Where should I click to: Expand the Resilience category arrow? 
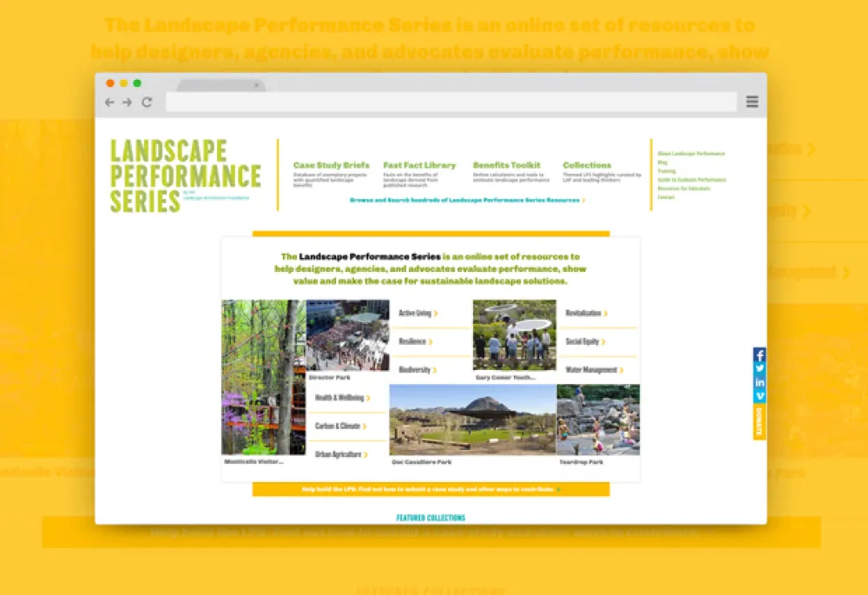[431, 342]
